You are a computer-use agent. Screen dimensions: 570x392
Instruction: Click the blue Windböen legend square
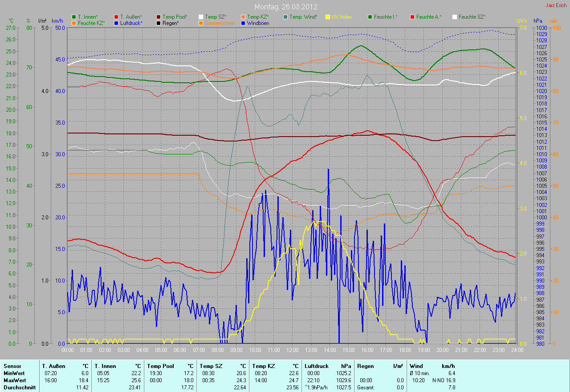tap(243, 23)
